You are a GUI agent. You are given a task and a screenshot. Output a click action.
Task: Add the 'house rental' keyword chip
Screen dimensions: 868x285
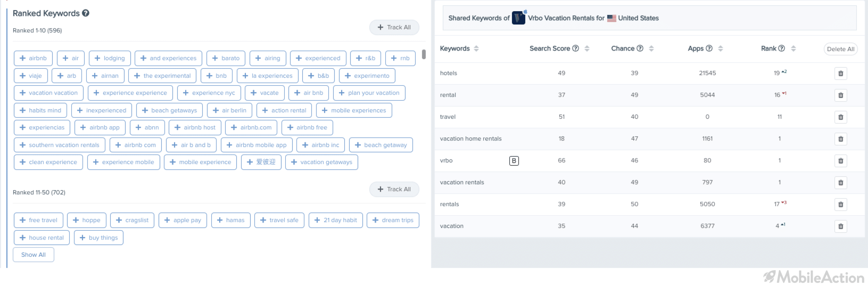[41, 237]
